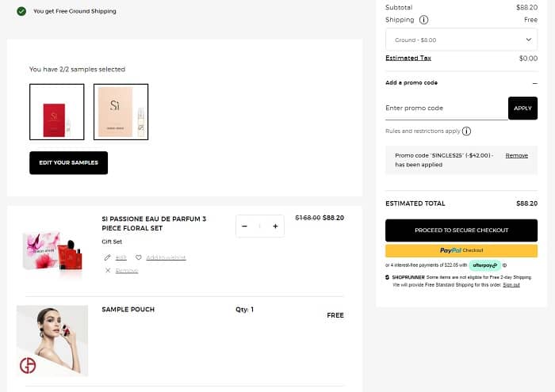Viewport: 555px width, 392px height.
Task: Click the afterpay info icon
Action: click(504, 265)
